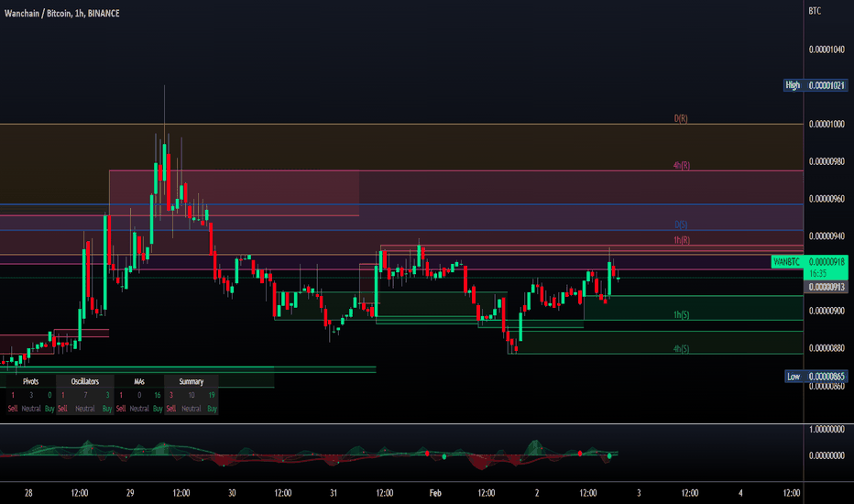Click the Sell label under Pivots
The image size is (854, 504).
pos(13,409)
